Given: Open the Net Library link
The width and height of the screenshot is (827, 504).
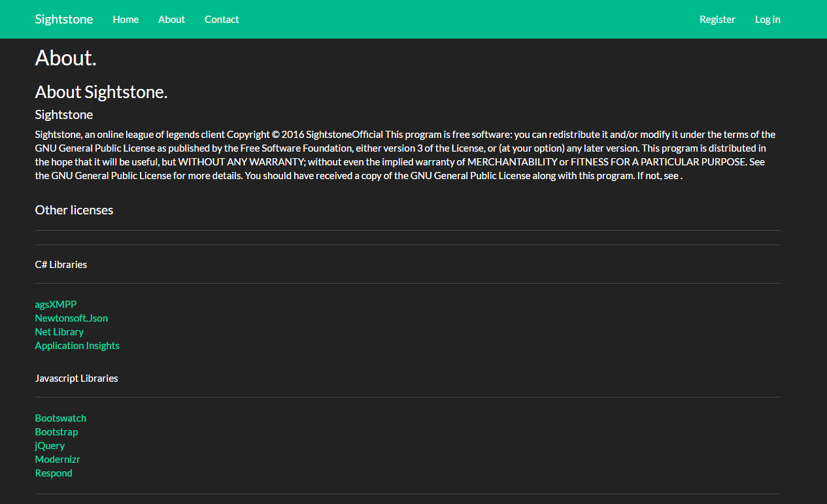Looking at the screenshot, I should (x=59, y=331).
